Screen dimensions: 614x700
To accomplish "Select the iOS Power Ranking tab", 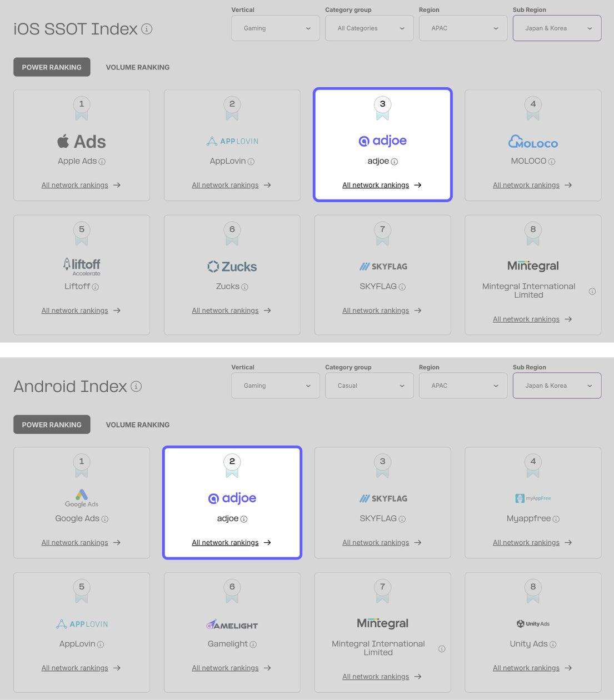I will (52, 67).
